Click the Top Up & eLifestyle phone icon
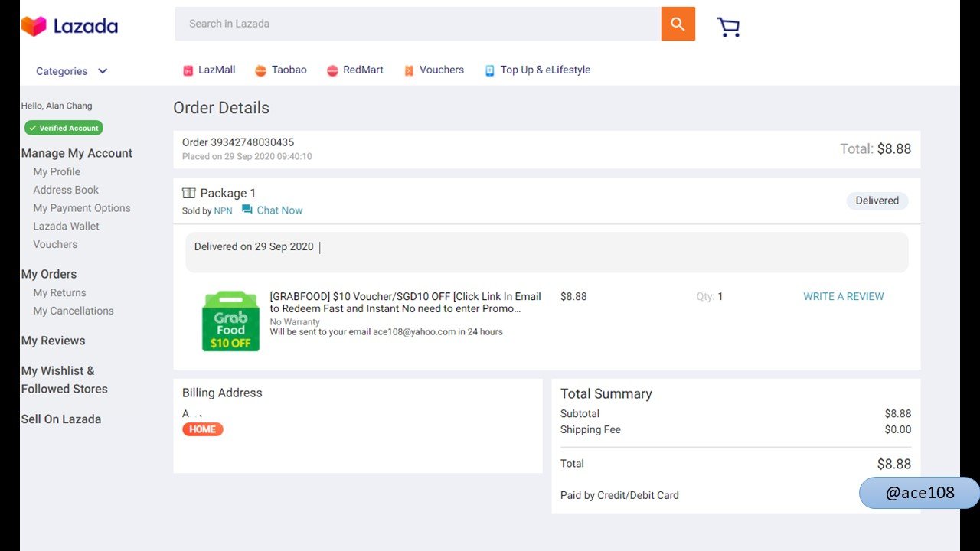The image size is (980, 551). click(490, 70)
